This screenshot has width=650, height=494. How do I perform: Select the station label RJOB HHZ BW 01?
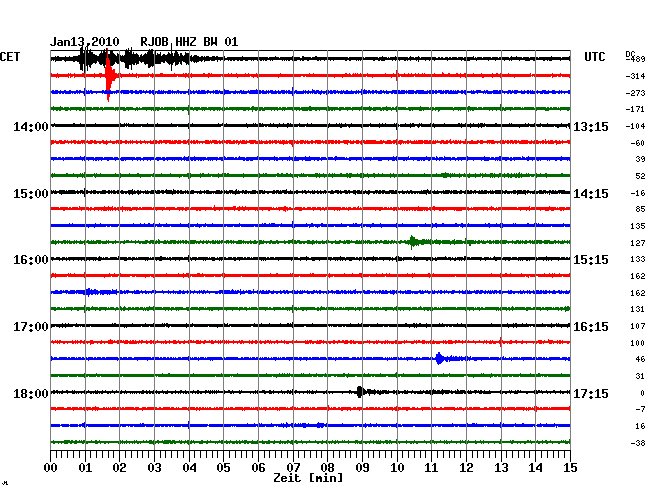click(x=189, y=42)
